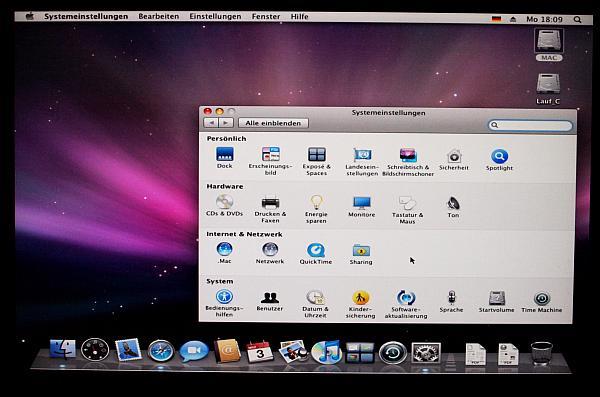Image resolution: width=600 pixels, height=397 pixels.
Task: Open Drucken & Faxen preferences
Action: click(270, 209)
